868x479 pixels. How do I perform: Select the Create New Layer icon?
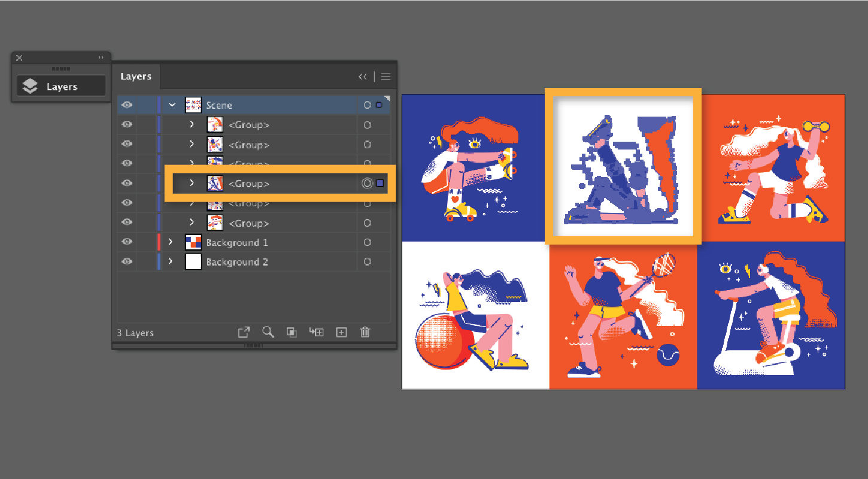point(341,332)
